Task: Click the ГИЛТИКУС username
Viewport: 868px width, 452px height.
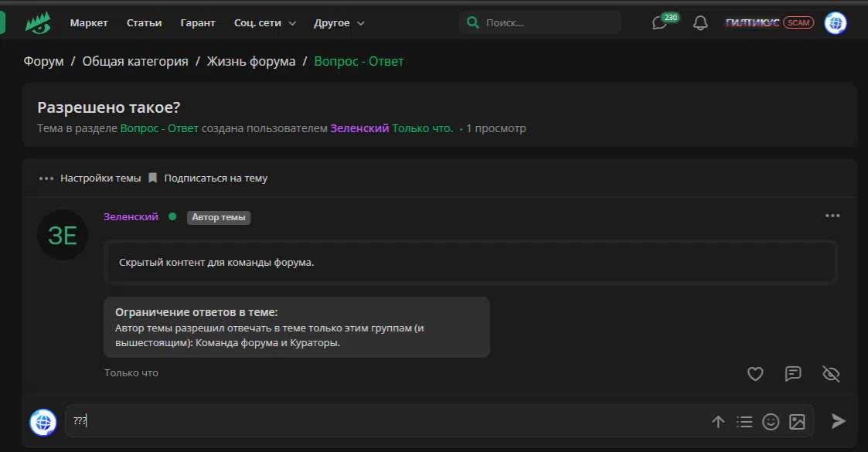Action: coord(752,22)
